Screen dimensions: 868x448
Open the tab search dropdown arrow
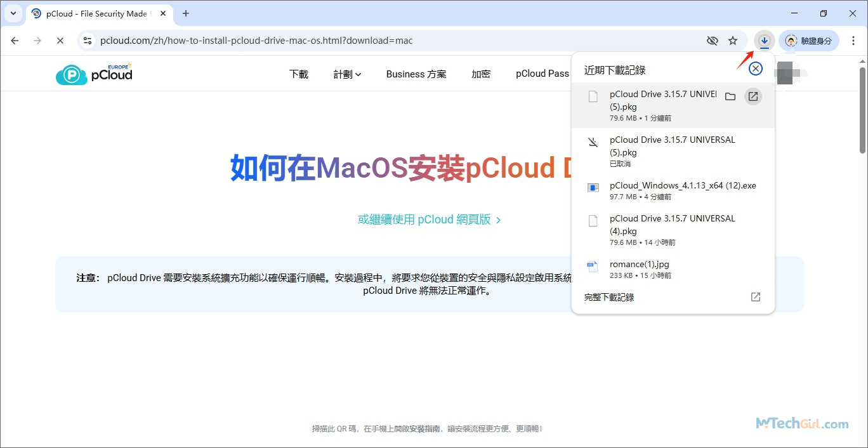[x=13, y=13]
